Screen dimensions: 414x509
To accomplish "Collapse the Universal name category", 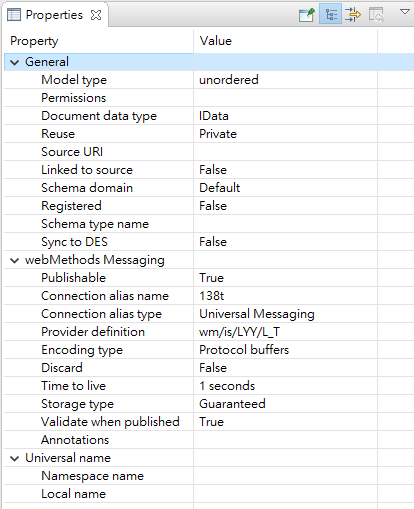I will coord(14,458).
